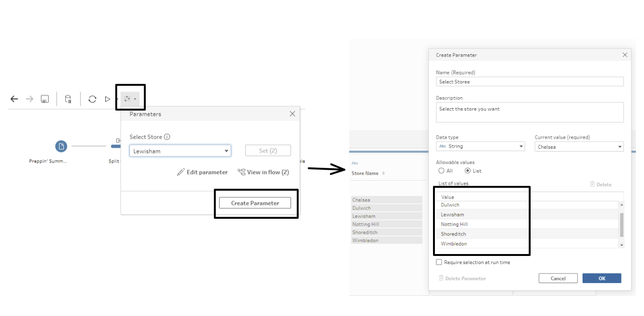The image size is (644, 316).
Task: Click Edit parameter with the pencil icon
Action: pyautogui.click(x=202, y=172)
